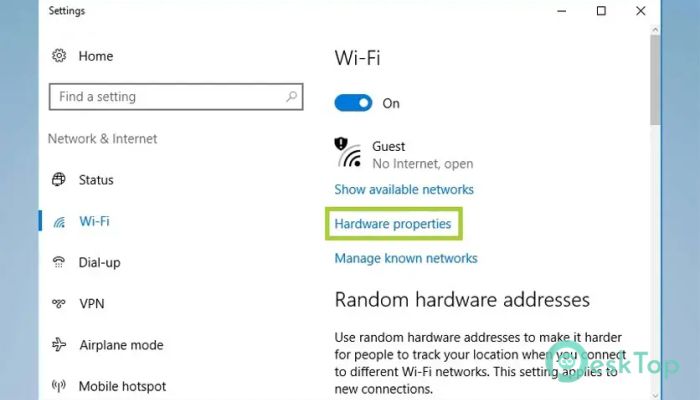This screenshot has height=400, width=700.
Task: Click the Home gear icon
Action: click(58, 56)
